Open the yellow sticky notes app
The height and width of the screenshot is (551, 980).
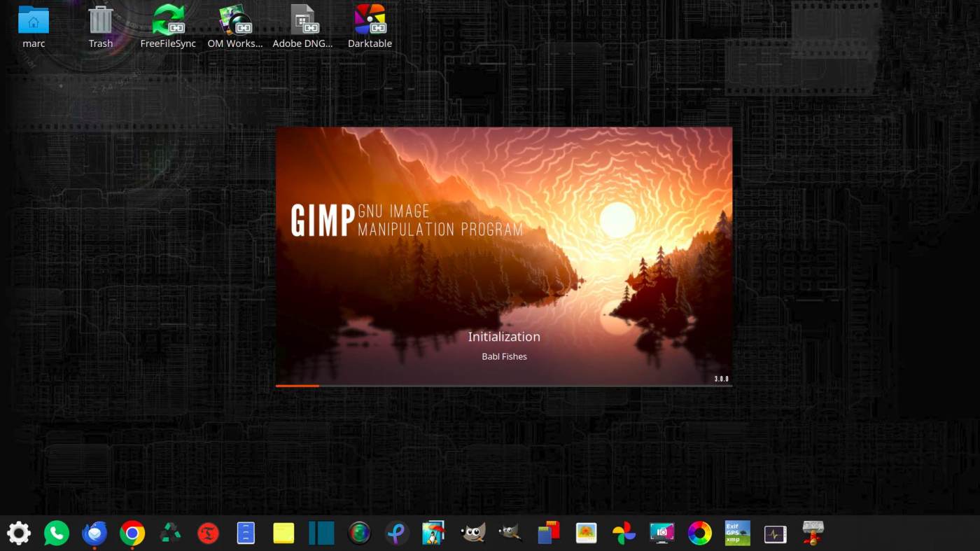[x=283, y=533]
